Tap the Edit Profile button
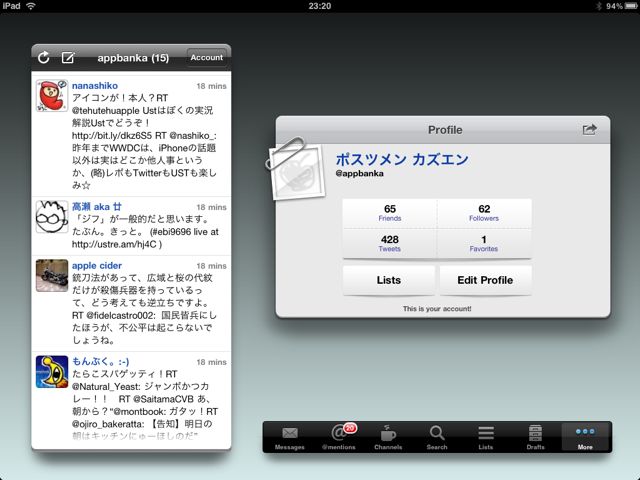 point(485,280)
